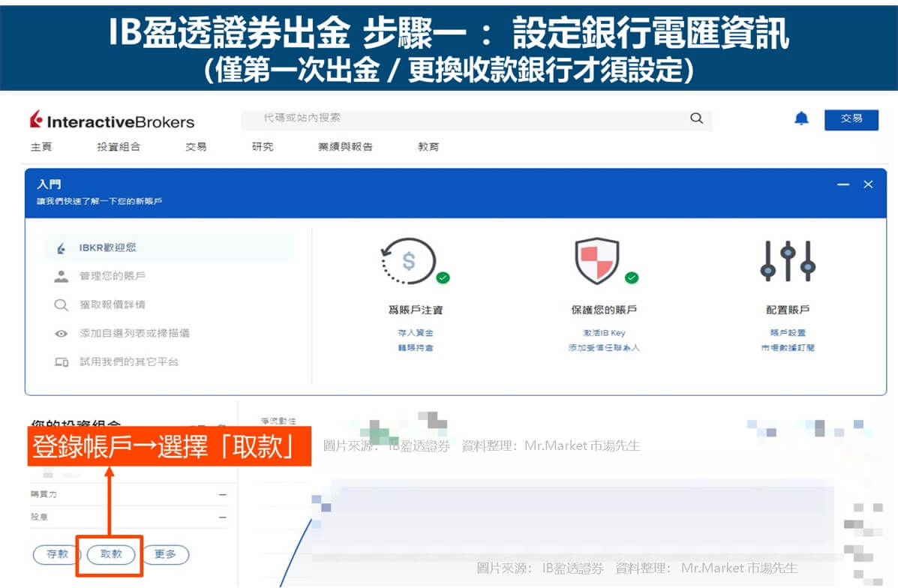Click the dollar funding icon above 爲賬戶注資

pos(409,261)
